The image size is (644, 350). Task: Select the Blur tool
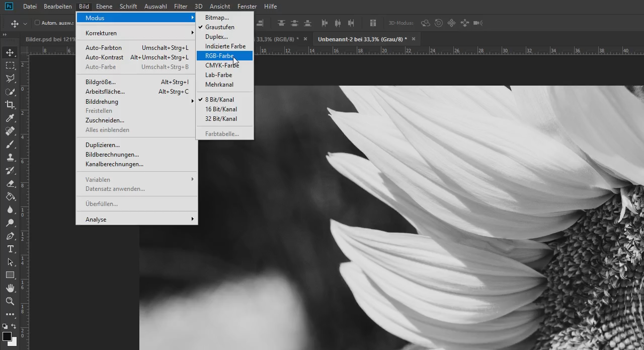tap(10, 210)
